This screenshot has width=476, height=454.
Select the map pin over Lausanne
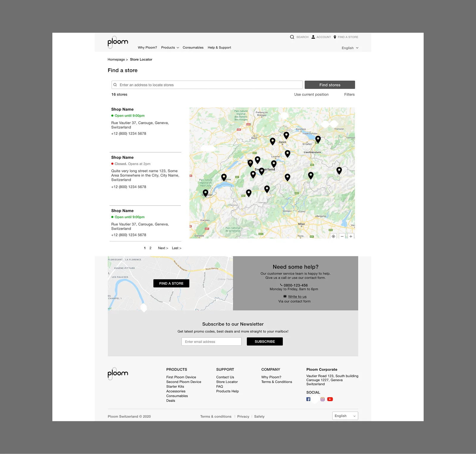point(224,177)
